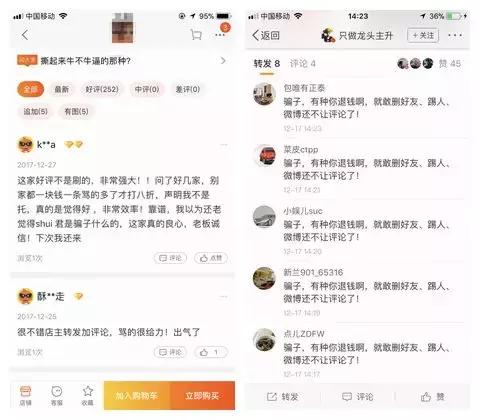The height and width of the screenshot is (420, 480).
Task: Open the three-dot menu with the badge
Action: pyautogui.click(x=222, y=32)
